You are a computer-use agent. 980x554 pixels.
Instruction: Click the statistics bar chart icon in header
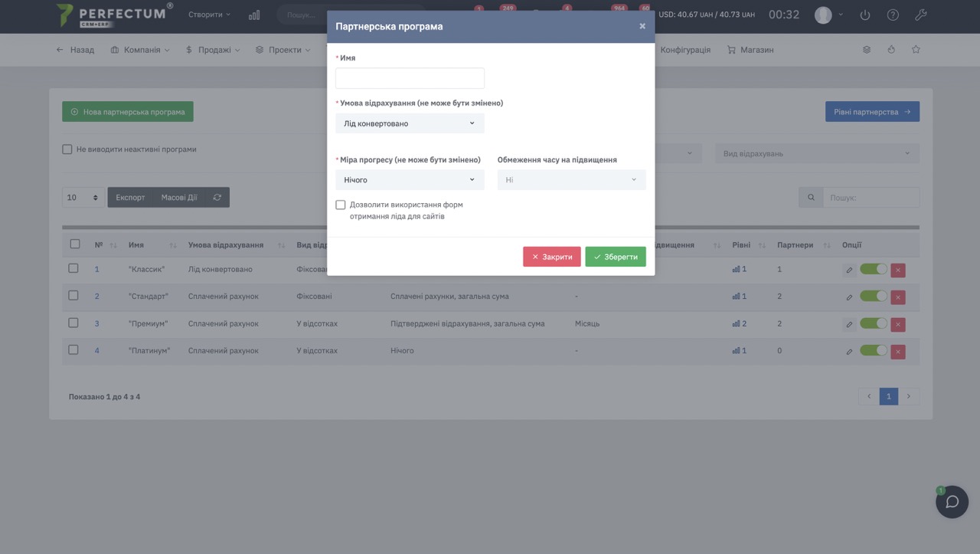coord(254,15)
